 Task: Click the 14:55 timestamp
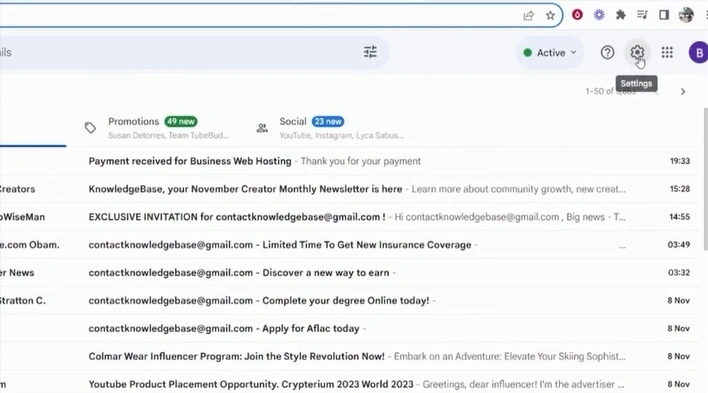(x=680, y=217)
